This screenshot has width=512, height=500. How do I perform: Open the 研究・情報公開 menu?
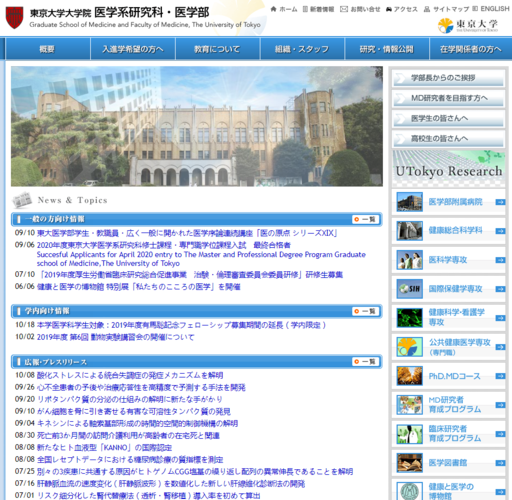387,49
